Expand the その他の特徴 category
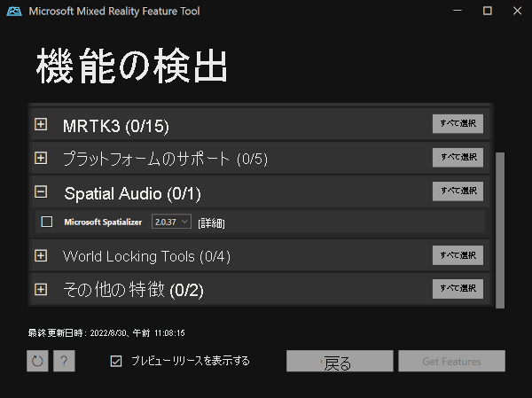532x398 pixels. pyautogui.click(x=41, y=289)
